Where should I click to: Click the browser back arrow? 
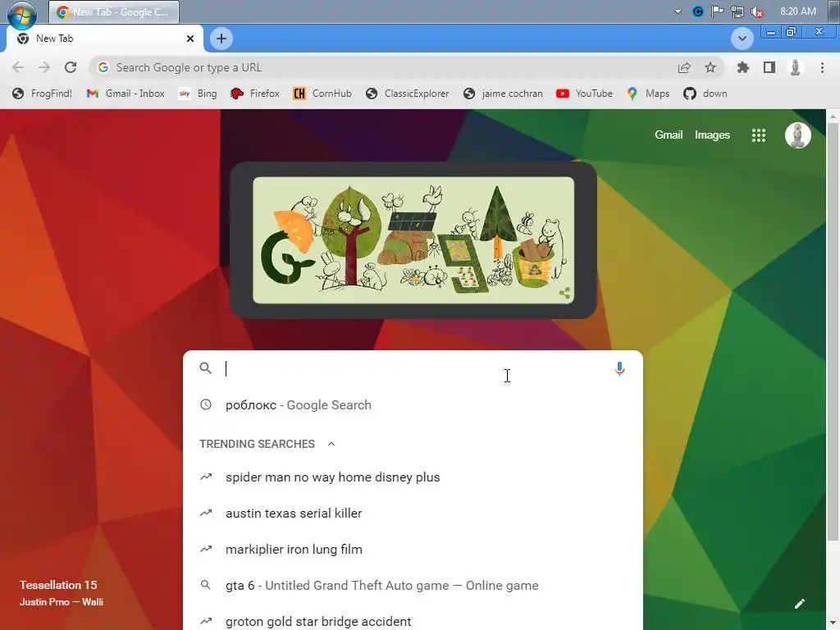point(18,67)
